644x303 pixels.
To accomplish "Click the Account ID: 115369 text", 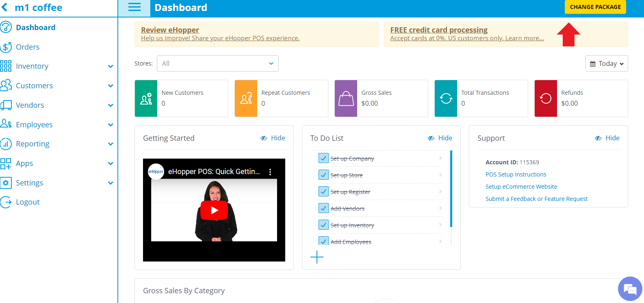I will click(512, 162).
